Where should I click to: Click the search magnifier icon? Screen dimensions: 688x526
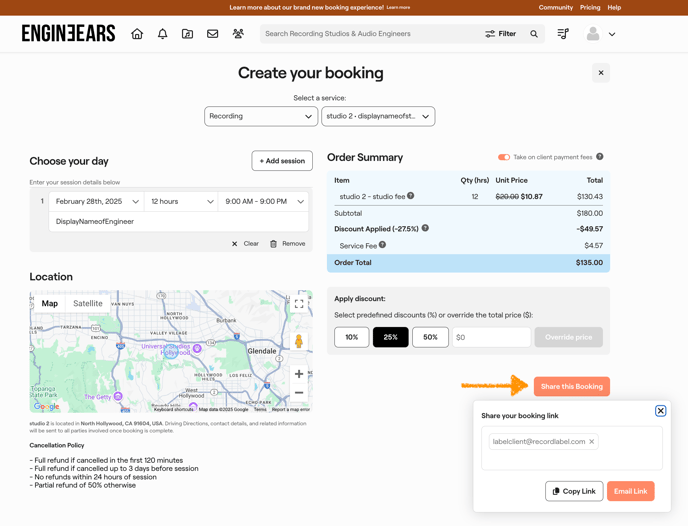534,34
